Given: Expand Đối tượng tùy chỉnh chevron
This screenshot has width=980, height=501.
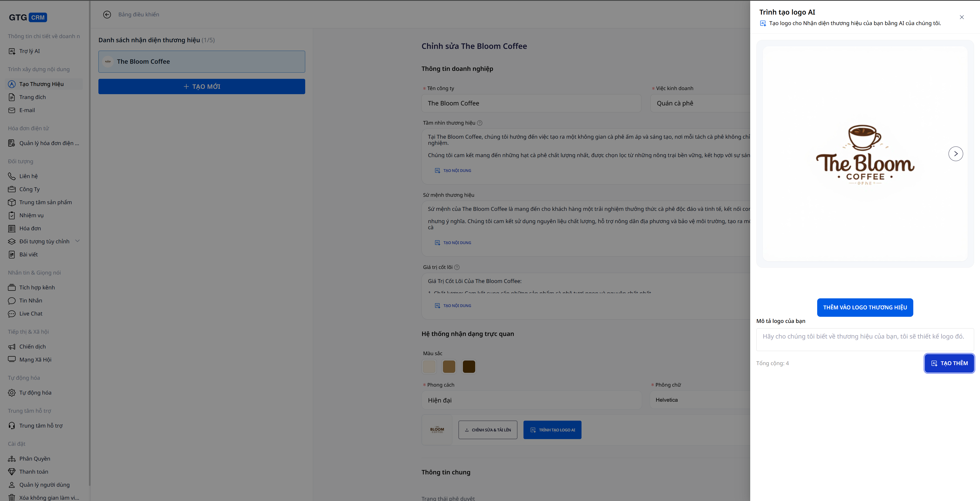Looking at the screenshot, I should [78, 241].
